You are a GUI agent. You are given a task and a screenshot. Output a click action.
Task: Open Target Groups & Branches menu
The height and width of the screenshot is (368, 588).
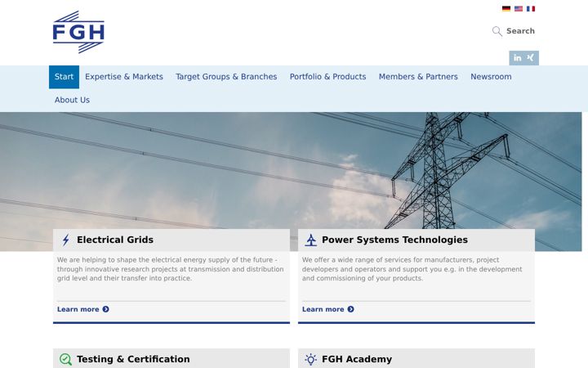pyautogui.click(x=226, y=77)
